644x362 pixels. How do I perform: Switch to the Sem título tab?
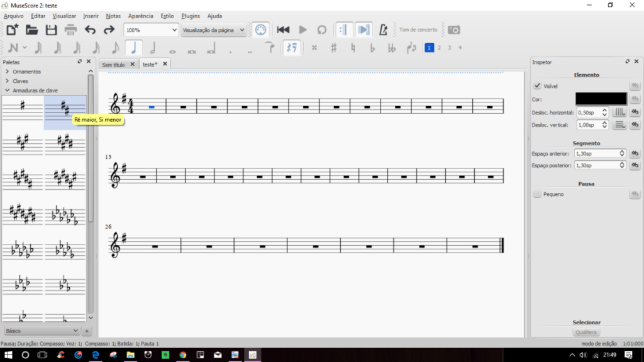click(114, 64)
